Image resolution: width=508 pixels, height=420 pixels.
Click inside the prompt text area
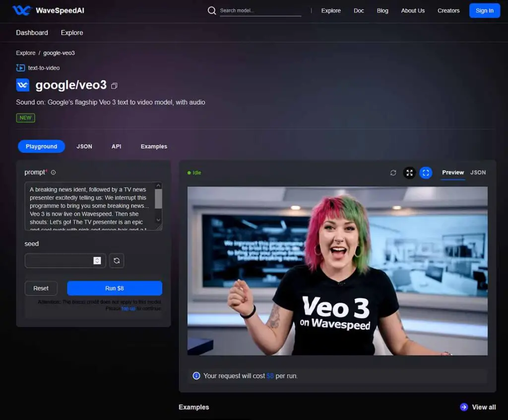pyautogui.click(x=90, y=206)
